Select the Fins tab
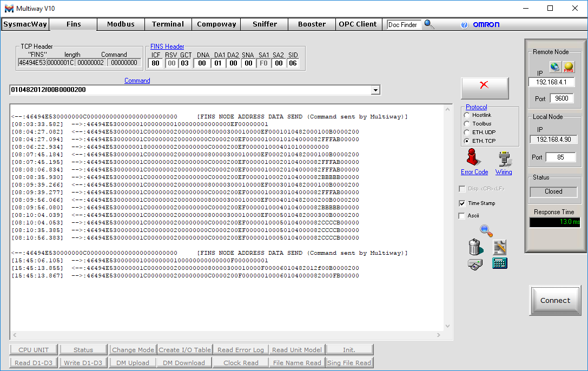The width and height of the screenshot is (588, 371). [74, 24]
